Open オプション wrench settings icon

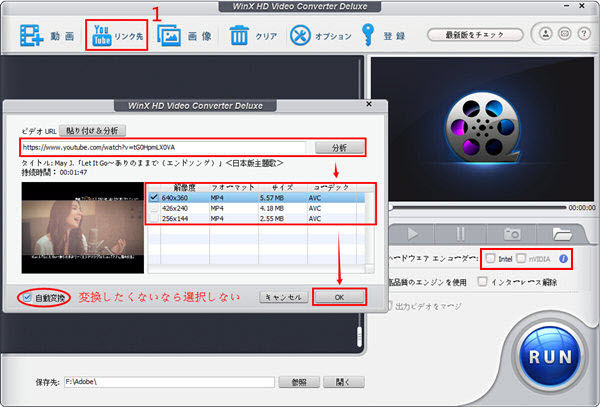point(300,36)
